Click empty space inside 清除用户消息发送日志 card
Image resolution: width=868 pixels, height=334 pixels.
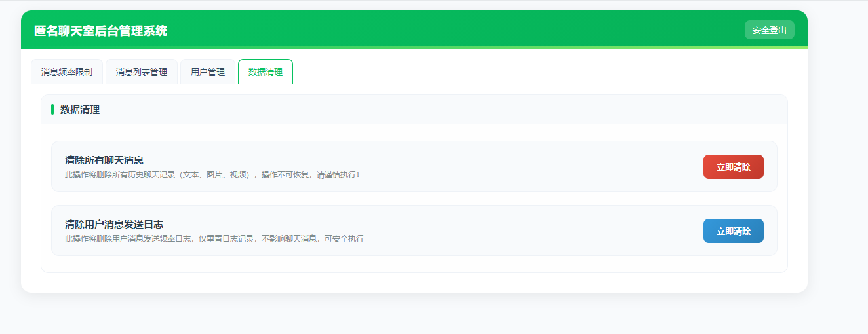coord(524,231)
